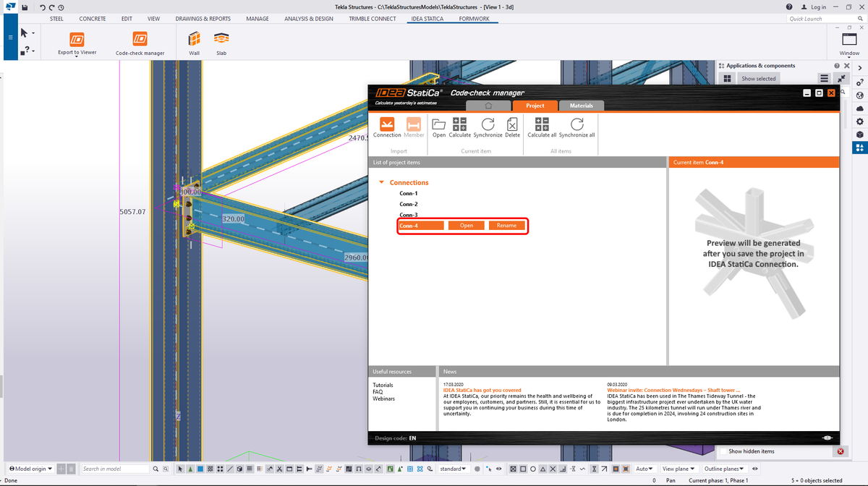Click the Search in model input field
868x486 pixels.
[116, 469]
